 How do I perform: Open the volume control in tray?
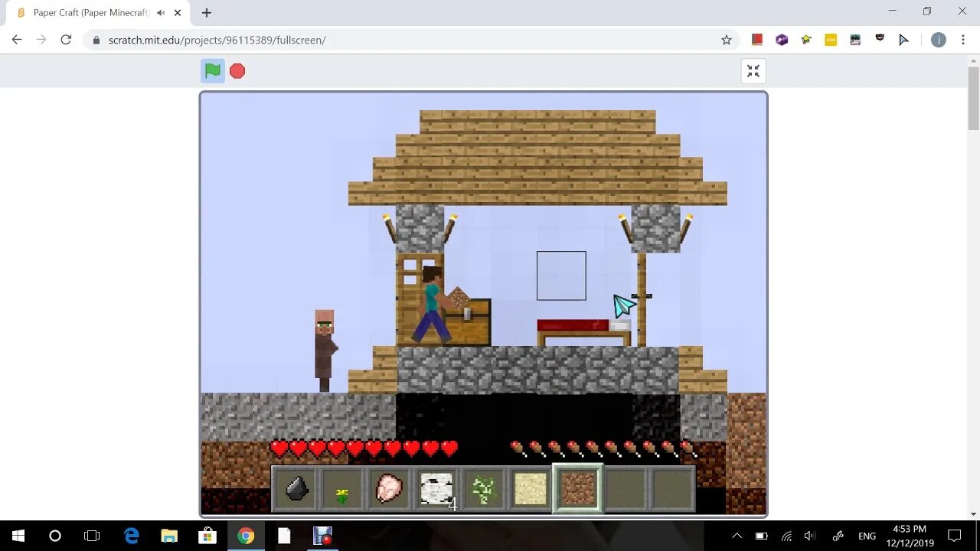click(810, 536)
